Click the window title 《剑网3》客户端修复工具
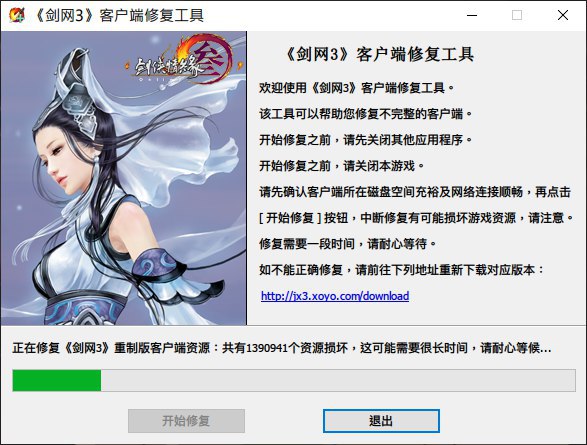587x445 pixels. coord(119,16)
